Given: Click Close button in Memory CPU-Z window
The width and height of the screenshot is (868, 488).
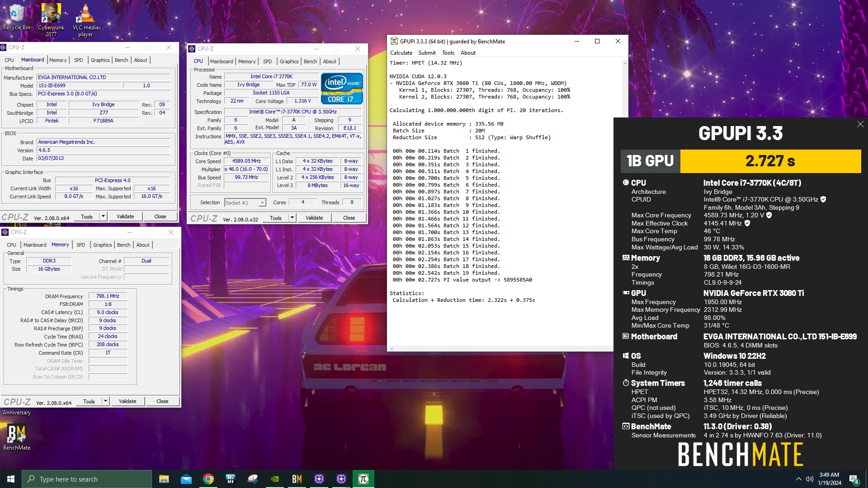Looking at the screenshot, I should (162, 401).
